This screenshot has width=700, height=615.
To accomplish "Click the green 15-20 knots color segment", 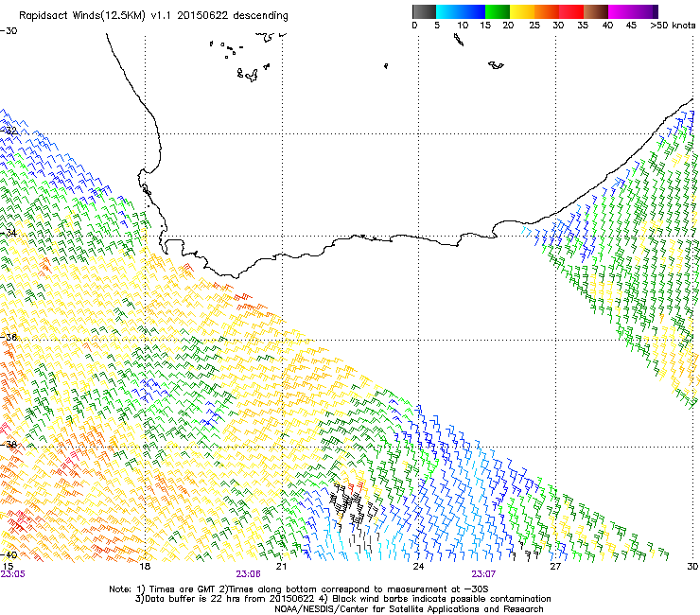I will coord(498,11).
